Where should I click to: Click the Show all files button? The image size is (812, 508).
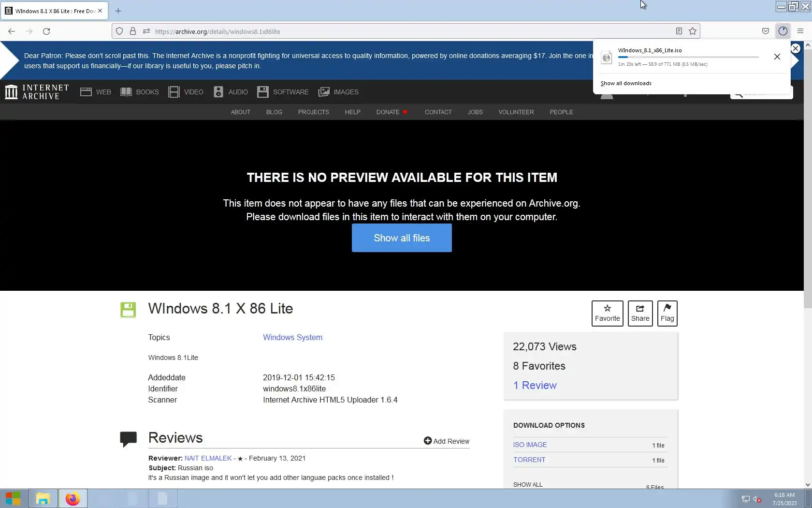[402, 238]
